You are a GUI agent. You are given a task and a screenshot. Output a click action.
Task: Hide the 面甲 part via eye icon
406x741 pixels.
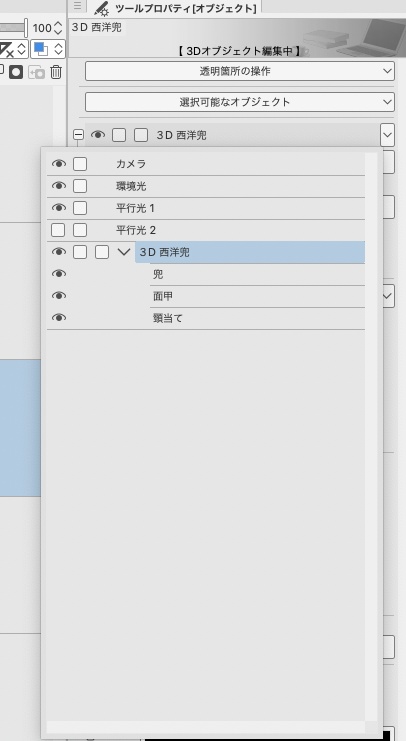tap(59, 296)
